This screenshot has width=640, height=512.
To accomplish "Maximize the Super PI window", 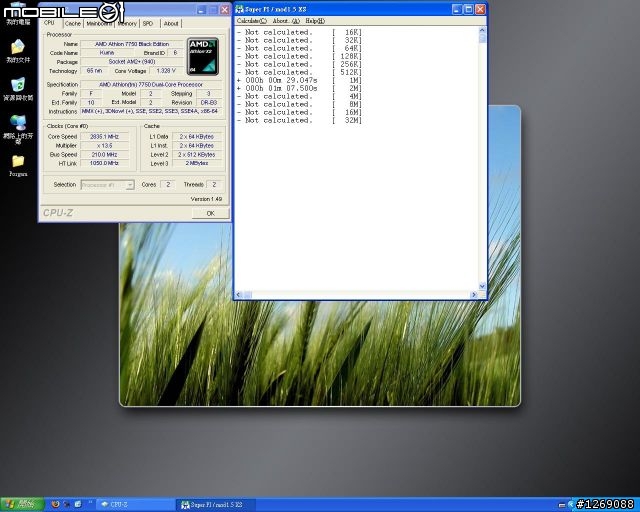I will [x=469, y=9].
